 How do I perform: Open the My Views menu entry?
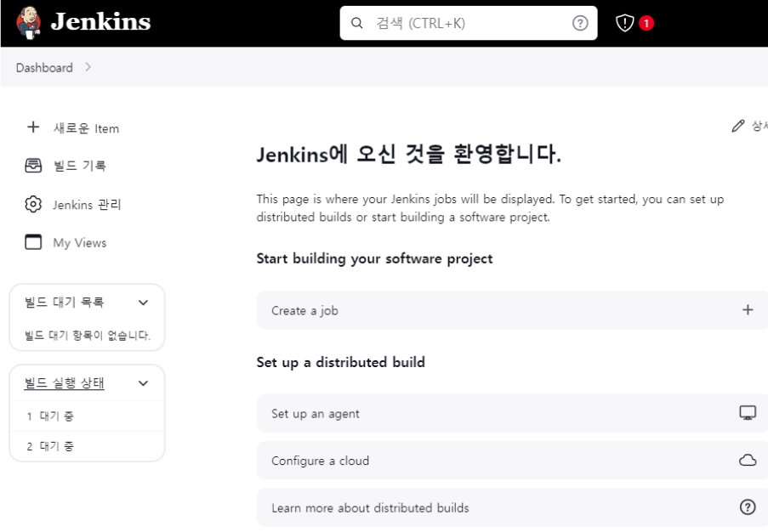point(80,243)
